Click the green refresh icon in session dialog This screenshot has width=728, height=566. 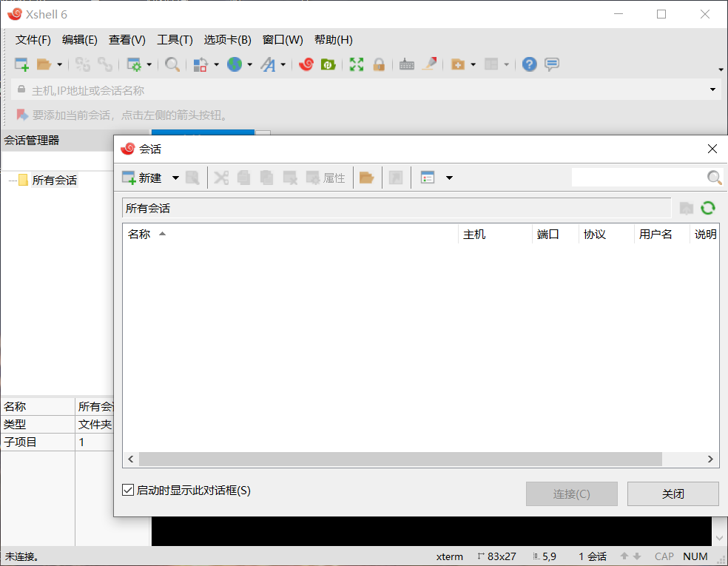coord(708,208)
